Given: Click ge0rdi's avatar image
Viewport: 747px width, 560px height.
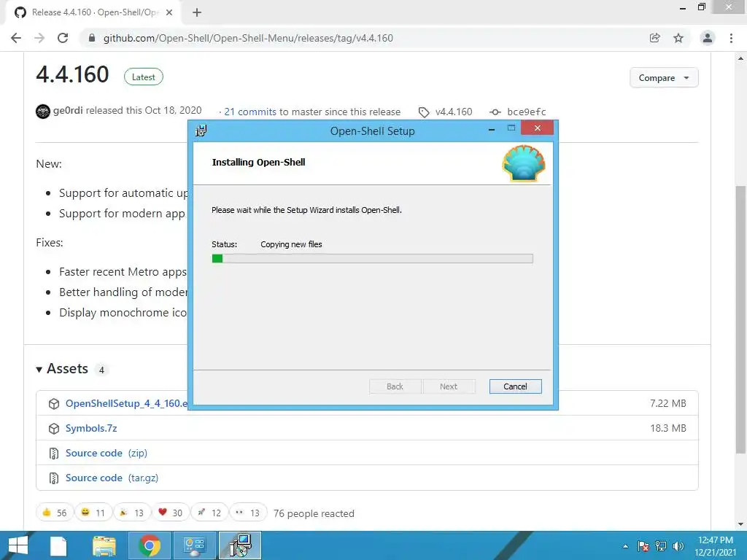Looking at the screenshot, I should [43, 112].
